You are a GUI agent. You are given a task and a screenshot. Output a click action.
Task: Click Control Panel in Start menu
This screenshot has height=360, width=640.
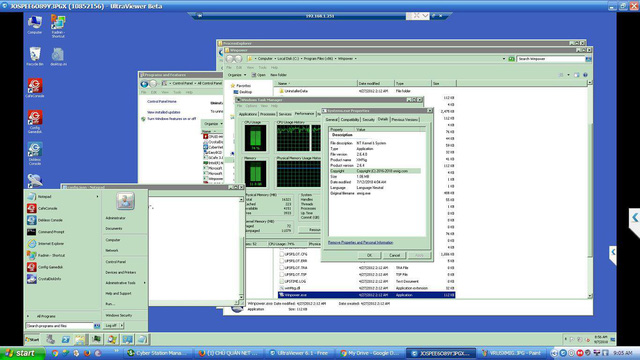point(116,262)
